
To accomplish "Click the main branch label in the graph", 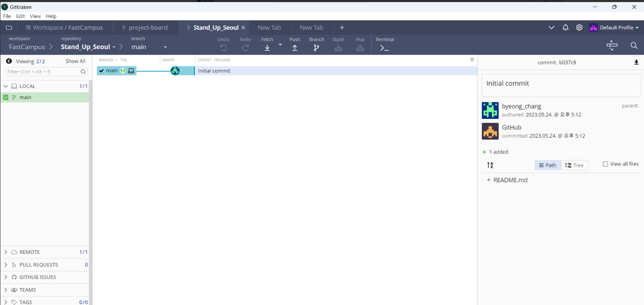I will point(117,71).
